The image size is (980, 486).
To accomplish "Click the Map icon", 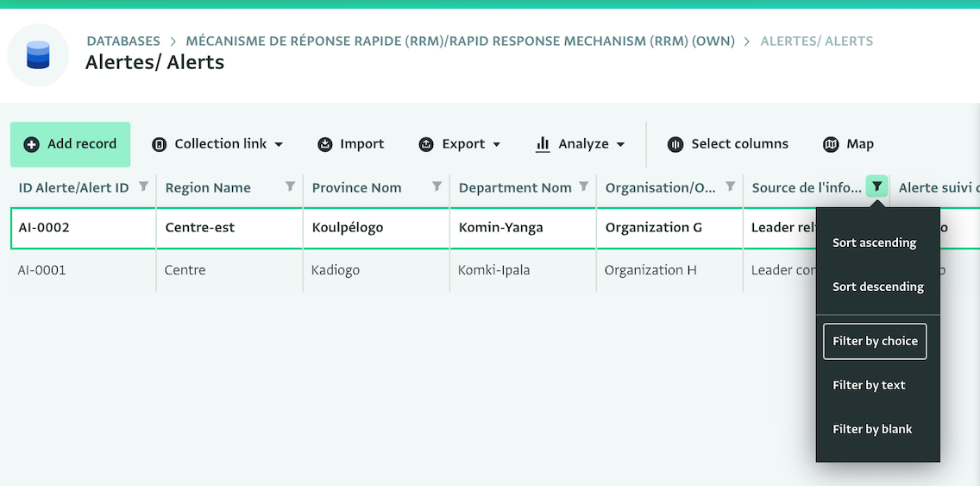I will click(x=831, y=144).
